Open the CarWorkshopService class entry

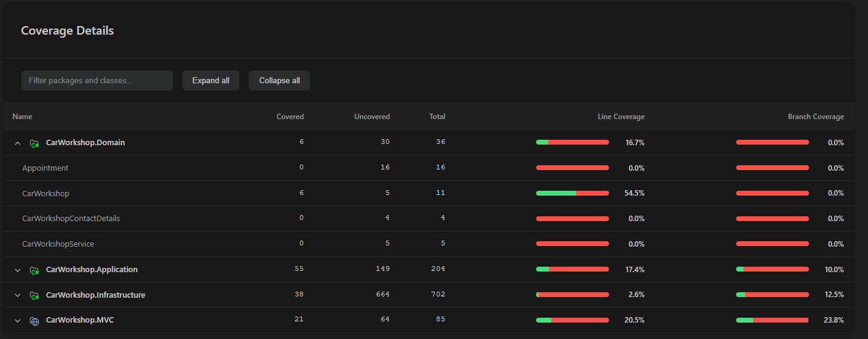pos(58,244)
